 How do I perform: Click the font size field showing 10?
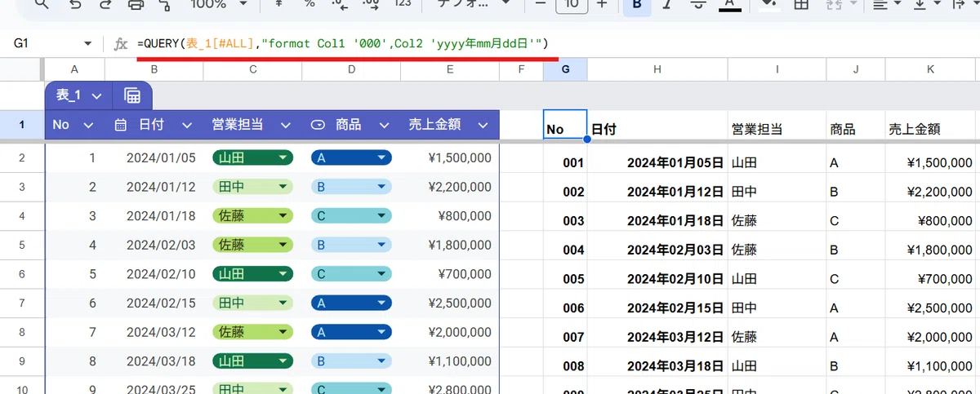point(572,5)
